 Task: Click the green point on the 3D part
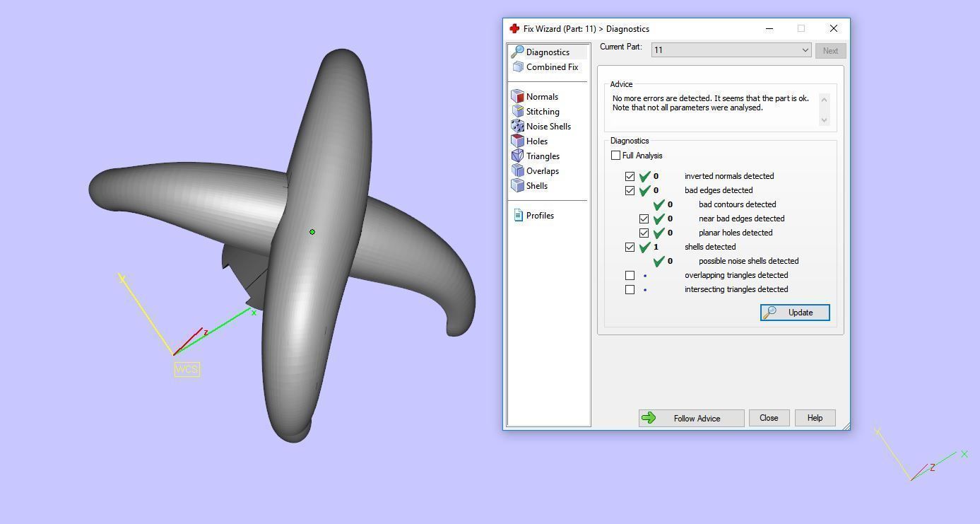point(312,231)
